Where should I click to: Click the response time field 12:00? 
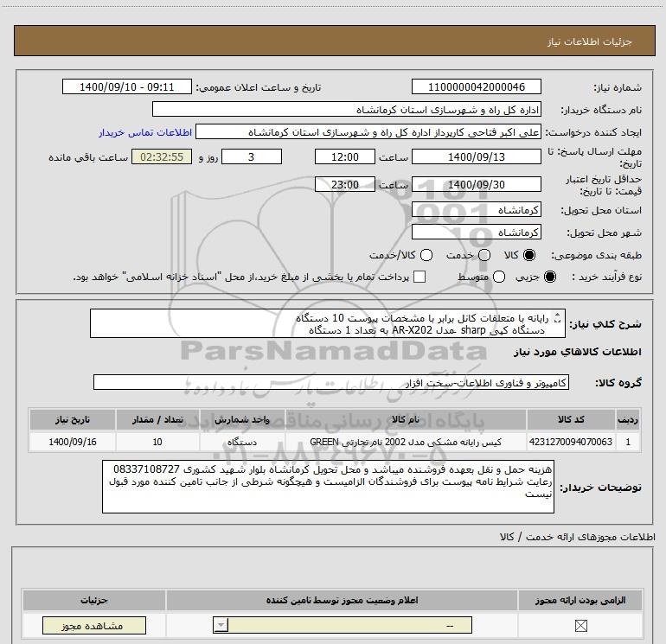pos(345,157)
